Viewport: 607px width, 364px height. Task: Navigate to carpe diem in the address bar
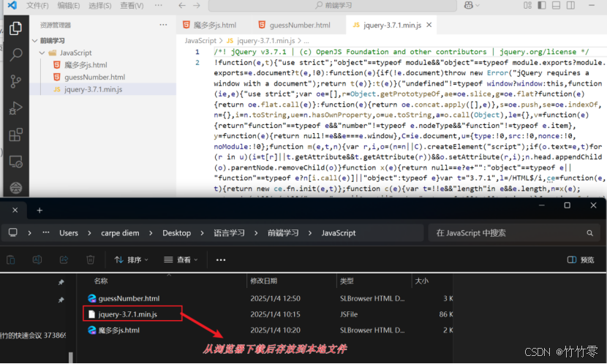pyautogui.click(x=120, y=233)
